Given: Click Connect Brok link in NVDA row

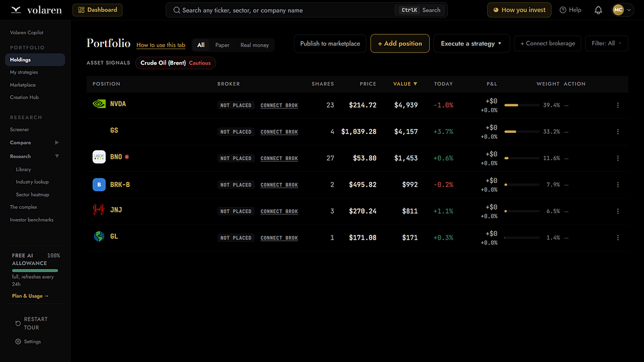Looking at the screenshot, I should [279, 106].
